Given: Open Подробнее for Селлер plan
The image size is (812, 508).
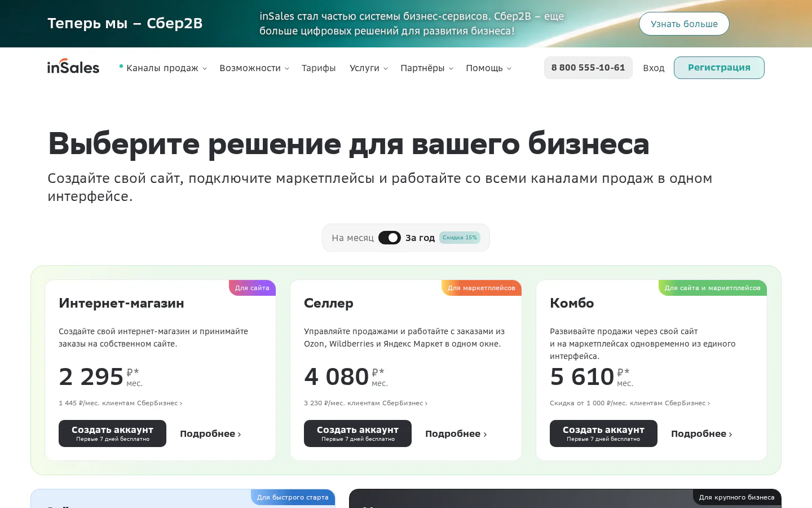Looking at the screenshot, I should tap(456, 433).
